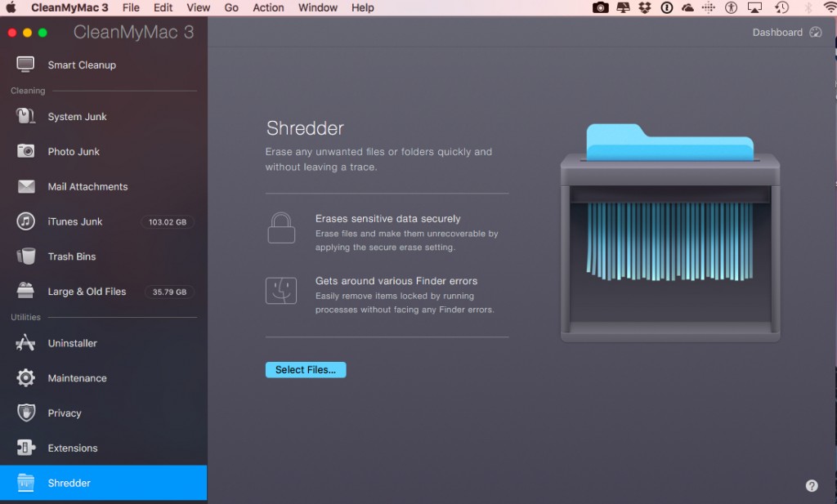This screenshot has width=837, height=504.
Task: Select the iTunes Junk music icon
Action: tap(25, 221)
